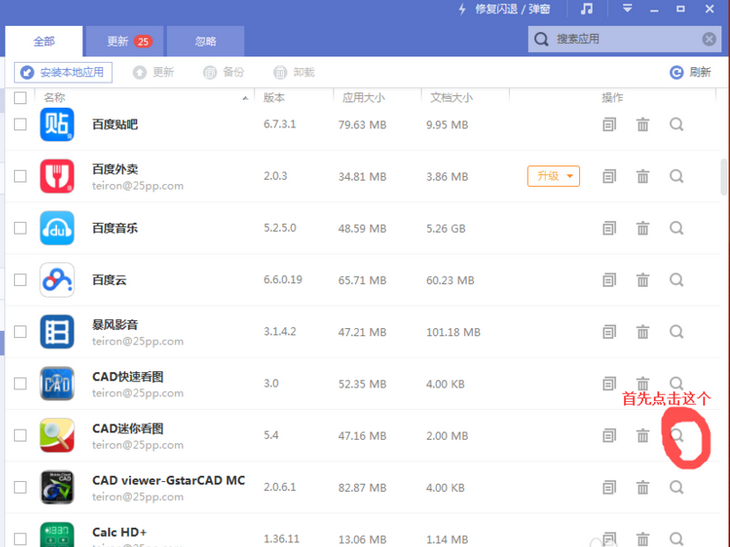This screenshot has width=730, height=547.
Task: Click the 卸载 toolbar button
Action: click(294, 72)
